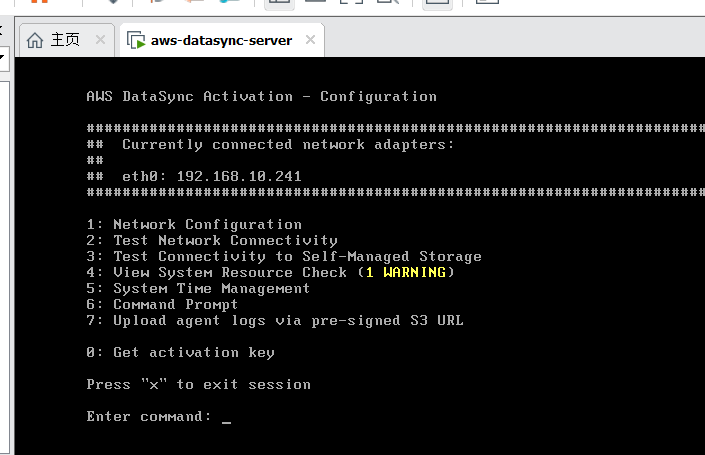This screenshot has width=705, height=455.
Task: Click the 'AWS DataSync Activation - Configuration' title
Action: 261,96
